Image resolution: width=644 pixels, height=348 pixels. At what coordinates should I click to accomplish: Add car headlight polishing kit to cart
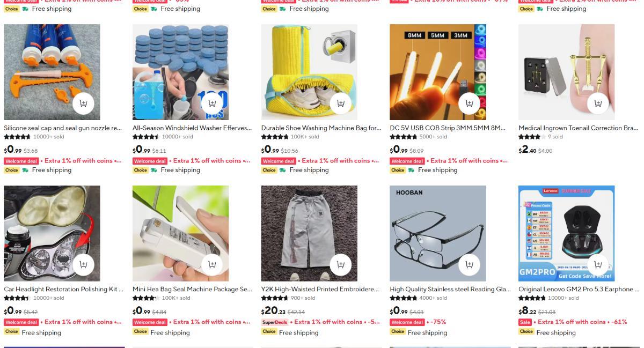point(83,264)
